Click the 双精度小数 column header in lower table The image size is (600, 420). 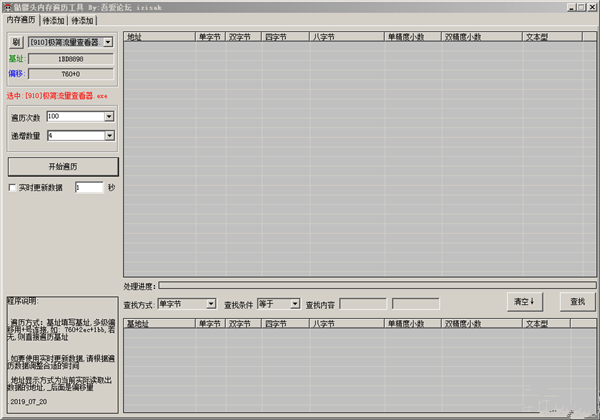[x=482, y=324]
